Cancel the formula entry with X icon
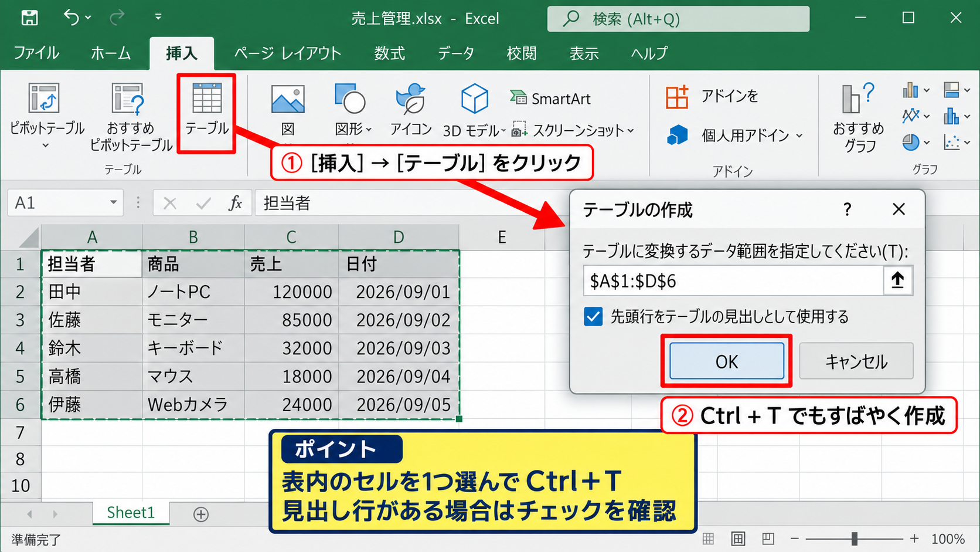 (x=170, y=204)
